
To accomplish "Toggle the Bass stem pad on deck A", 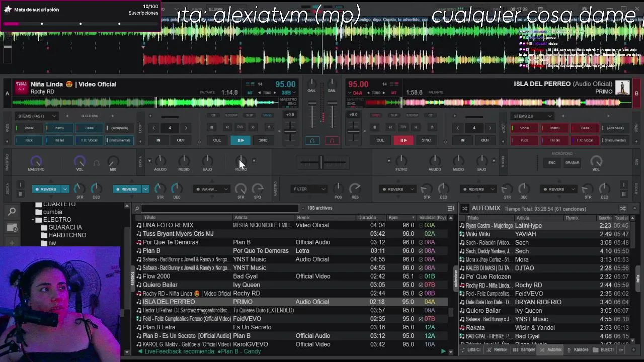I will pos(88,128).
